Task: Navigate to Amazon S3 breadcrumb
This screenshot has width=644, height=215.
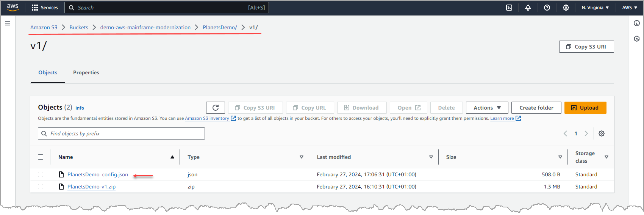Action: coord(44,27)
